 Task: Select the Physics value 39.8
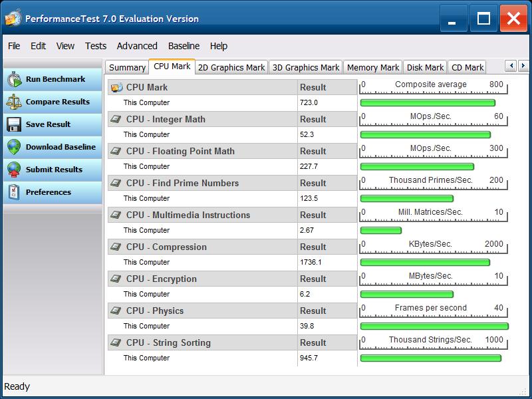[x=307, y=326]
